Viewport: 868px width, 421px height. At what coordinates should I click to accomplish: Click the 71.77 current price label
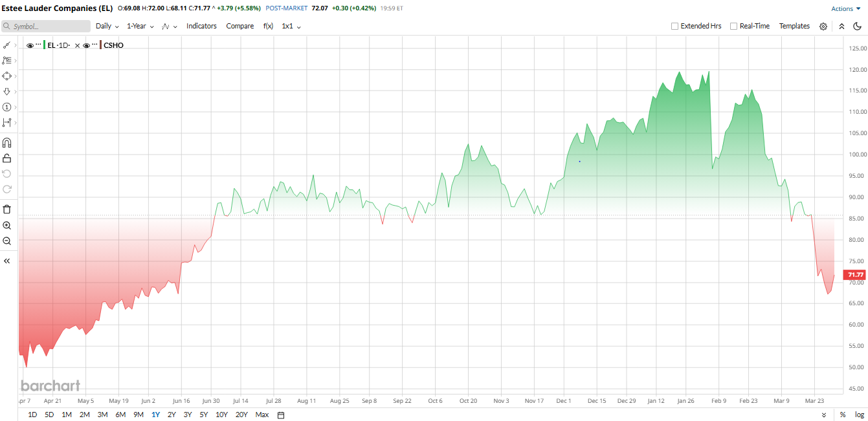(x=856, y=275)
